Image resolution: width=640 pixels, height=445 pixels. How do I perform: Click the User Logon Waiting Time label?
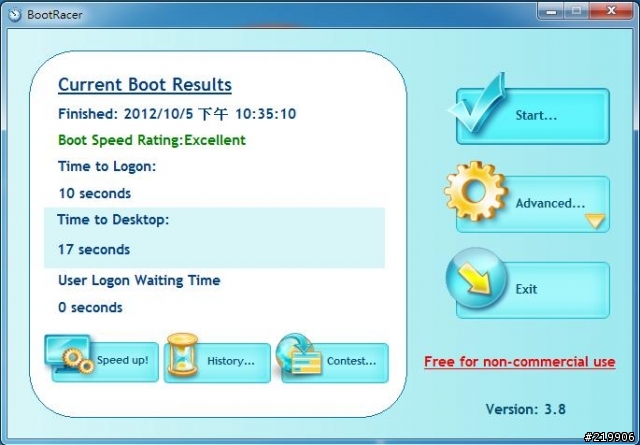point(139,280)
